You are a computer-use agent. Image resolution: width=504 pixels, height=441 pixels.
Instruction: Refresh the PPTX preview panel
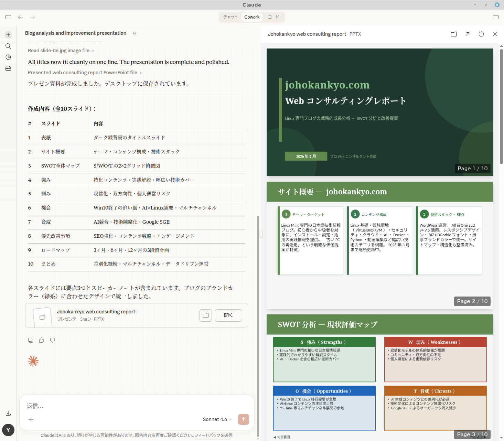pyautogui.click(x=481, y=34)
